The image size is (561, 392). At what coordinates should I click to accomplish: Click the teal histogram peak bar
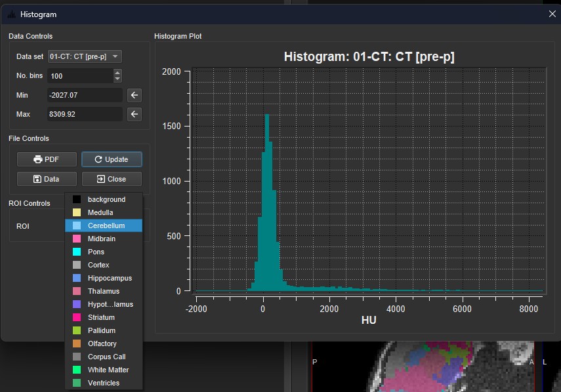tap(267, 203)
